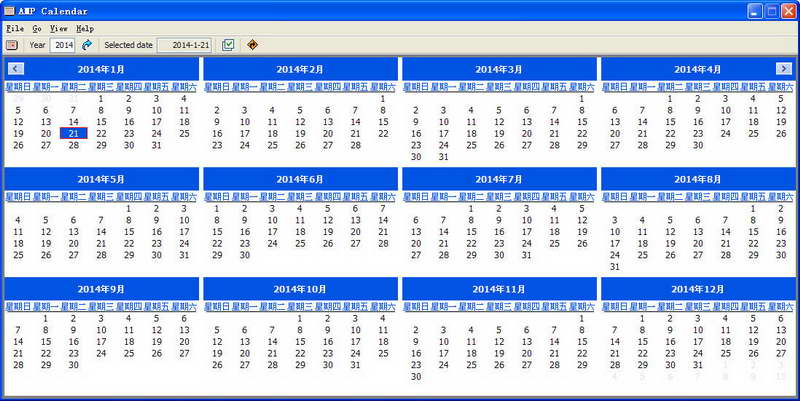800x401 pixels.
Task: Select June 18 in 2014年6月
Action: pos(300,232)
